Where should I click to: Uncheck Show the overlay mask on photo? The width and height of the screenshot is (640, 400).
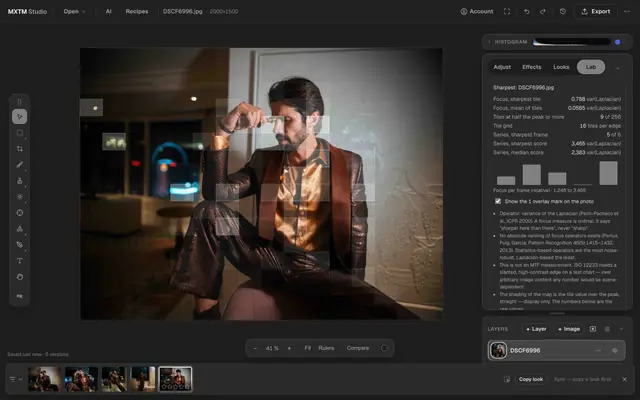pyautogui.click(x=498, y=201)
